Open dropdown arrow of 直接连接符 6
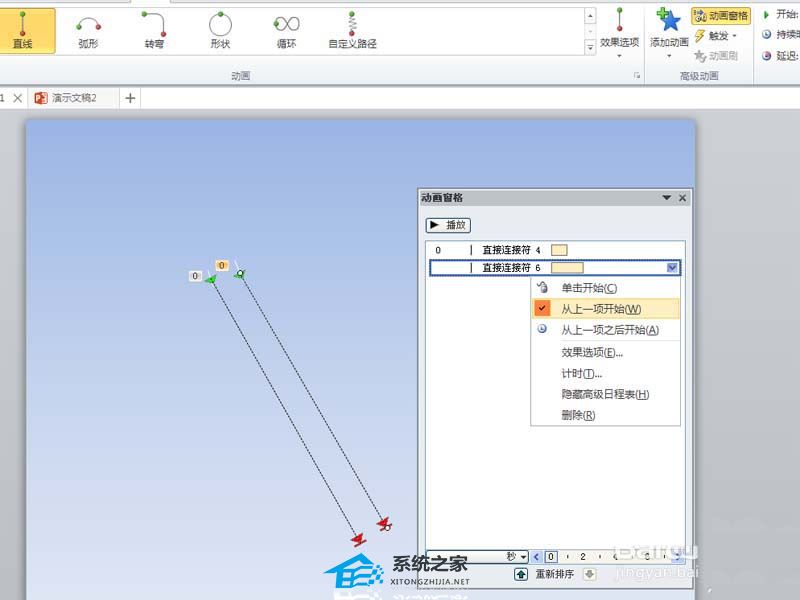The image size is (800, 600). point(671,268)
